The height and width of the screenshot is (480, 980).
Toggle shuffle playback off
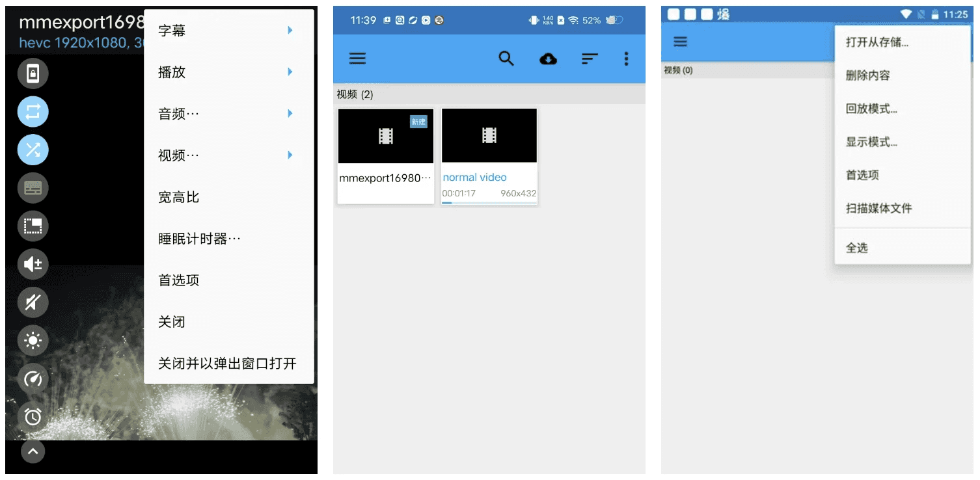point(33,150)
